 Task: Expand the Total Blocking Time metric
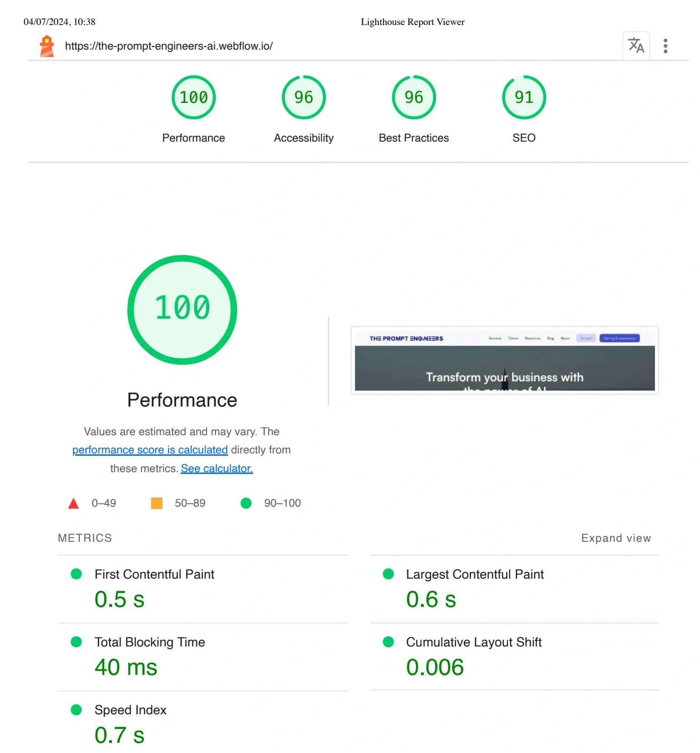tap(203, 657)
